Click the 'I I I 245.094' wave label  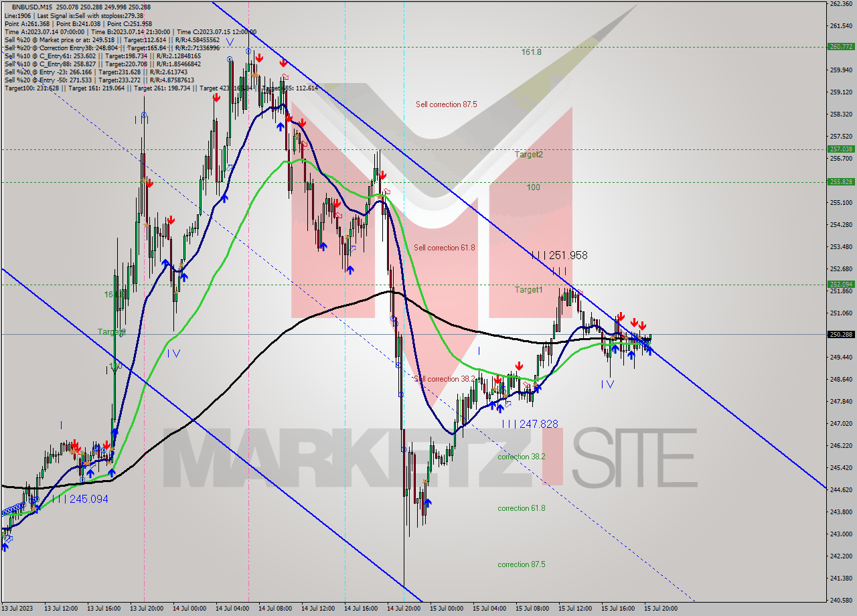[80, 499]
